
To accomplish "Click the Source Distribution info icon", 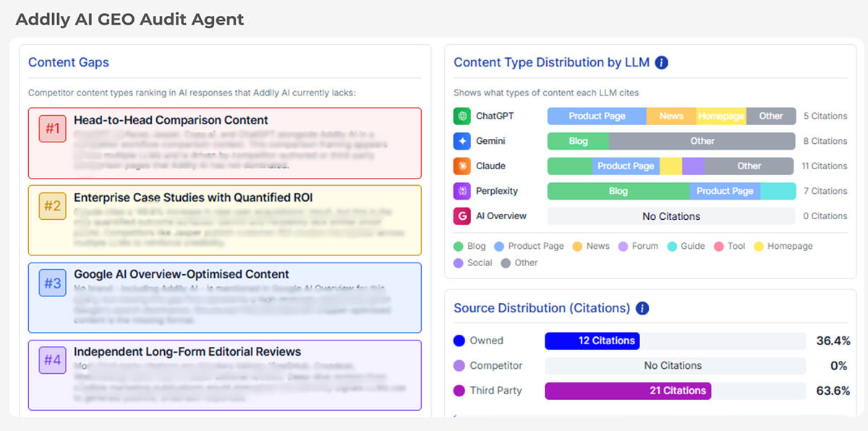I will point(642,308).
